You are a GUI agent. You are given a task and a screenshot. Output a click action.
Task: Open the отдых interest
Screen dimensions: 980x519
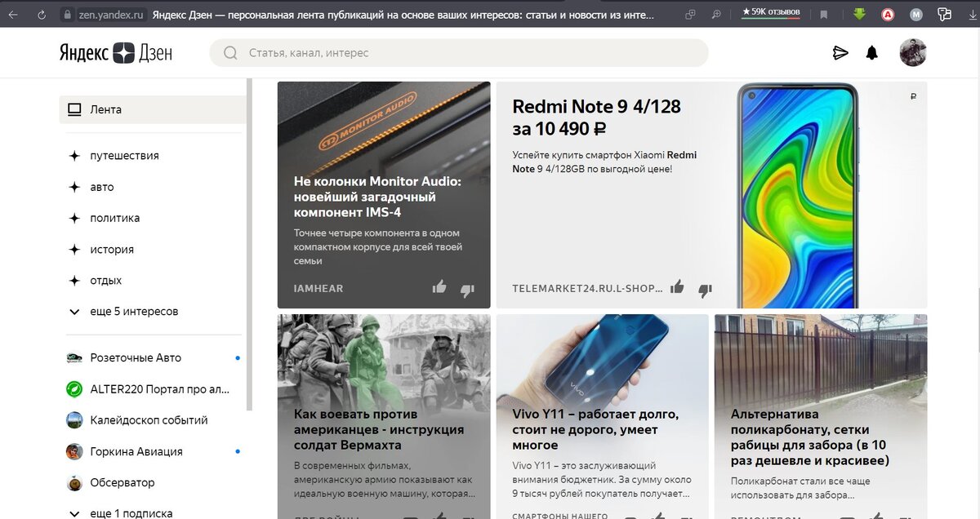106,281
